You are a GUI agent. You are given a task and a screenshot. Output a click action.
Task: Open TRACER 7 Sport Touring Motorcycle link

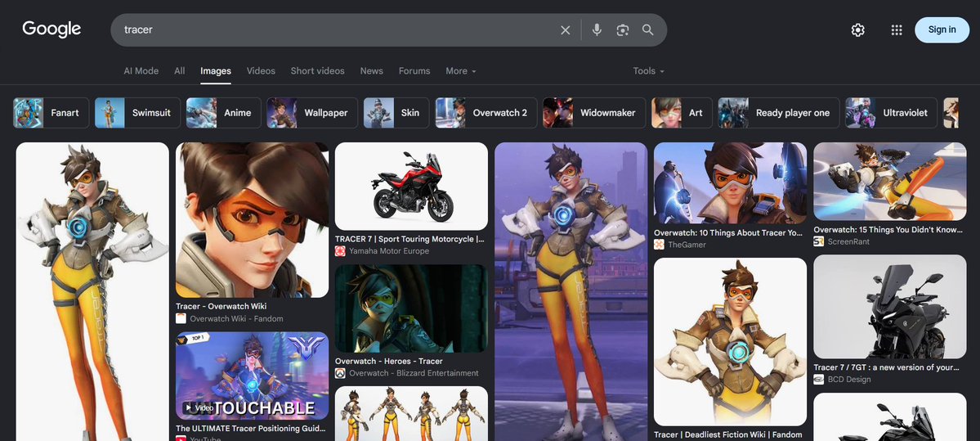pos(409,239)
